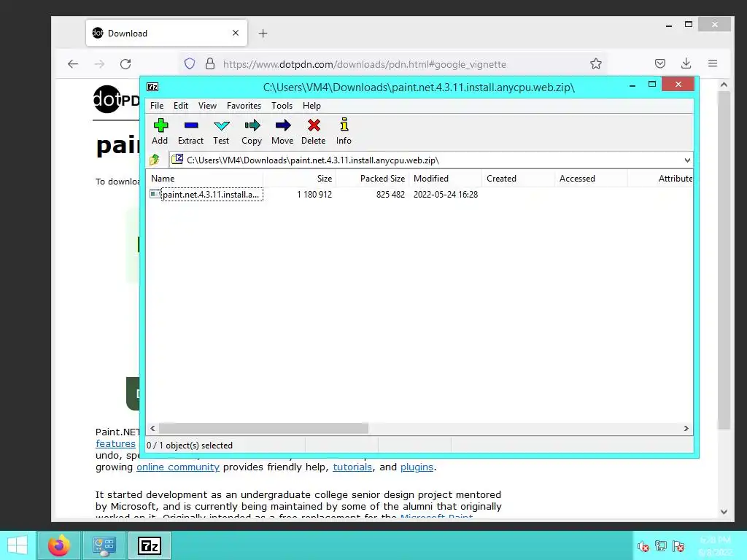
Task: Reload the page in Firefox
Action: click(125, 64)
